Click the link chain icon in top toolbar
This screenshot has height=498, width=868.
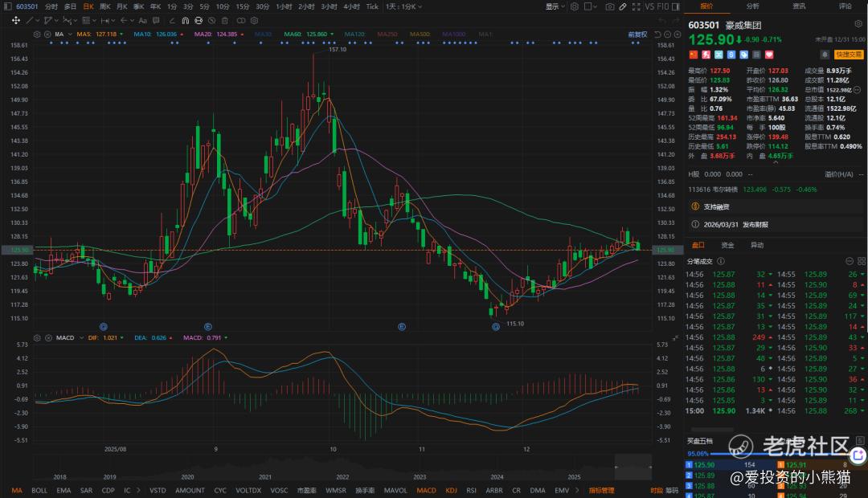coord(623,6)
